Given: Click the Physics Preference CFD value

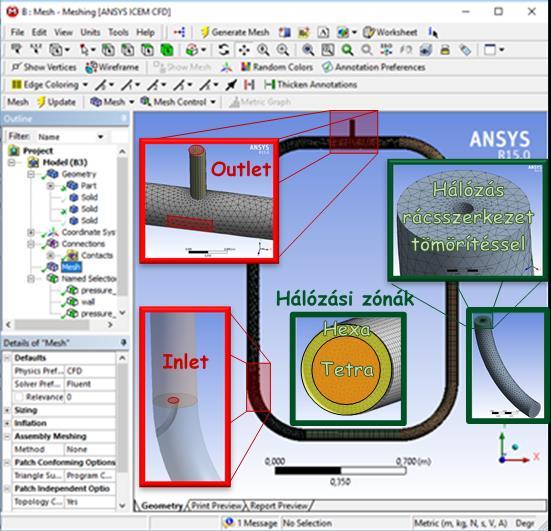Looking at the screenshot, I should [90, 371].
